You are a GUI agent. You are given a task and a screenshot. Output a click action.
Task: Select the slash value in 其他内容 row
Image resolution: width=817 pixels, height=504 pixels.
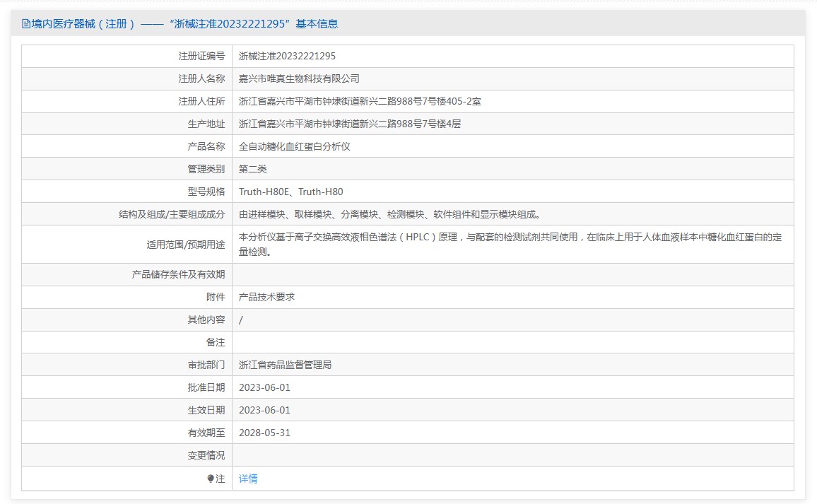(x=241, y=320)
